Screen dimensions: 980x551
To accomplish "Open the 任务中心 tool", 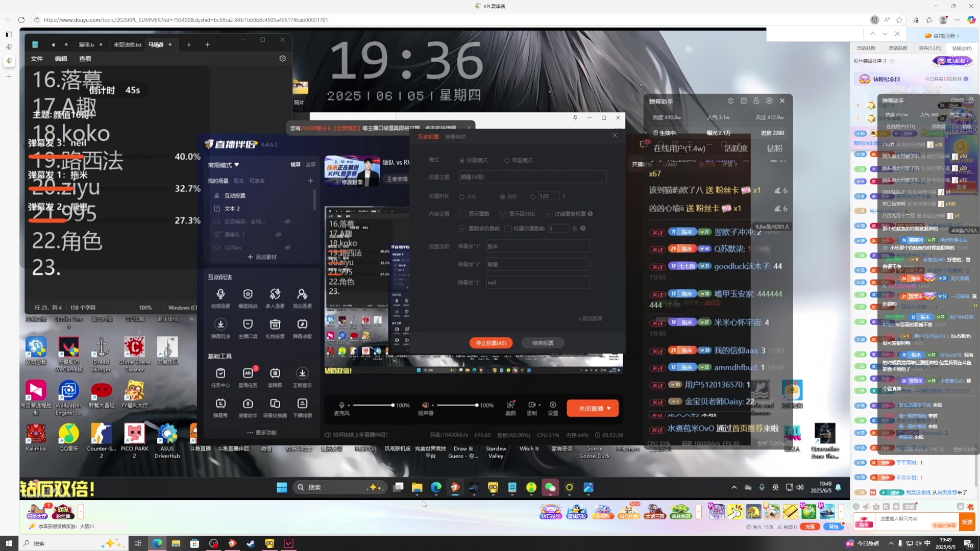I will coord(220,378).
